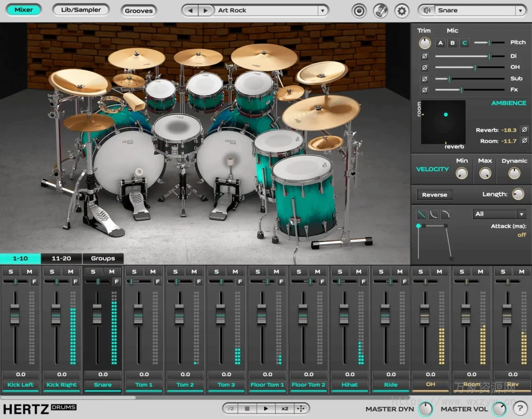
Task: Click the Reverse button
Action: tap(434, 194)
